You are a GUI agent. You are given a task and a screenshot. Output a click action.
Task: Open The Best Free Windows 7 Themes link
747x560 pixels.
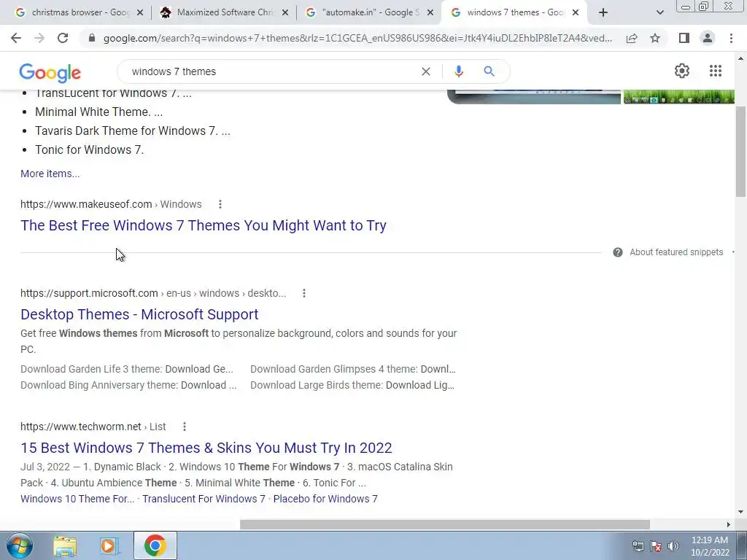pos(204,225)
